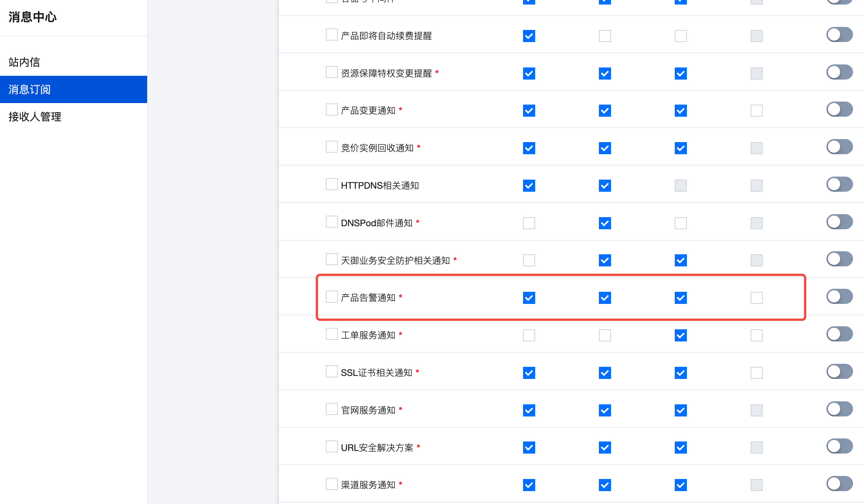Switch on the toggle for the 渠道服务通知 row
This screenshot has width=864, height=504.
[x=839, y=484]
